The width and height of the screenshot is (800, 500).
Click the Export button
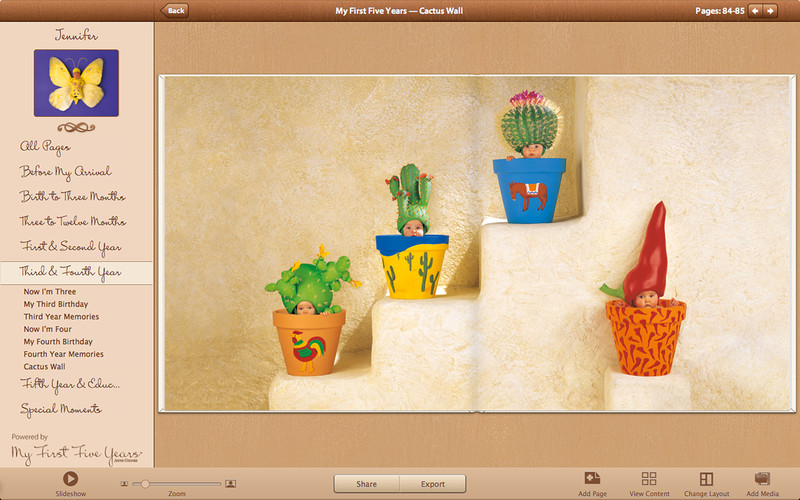pos(432,484)
